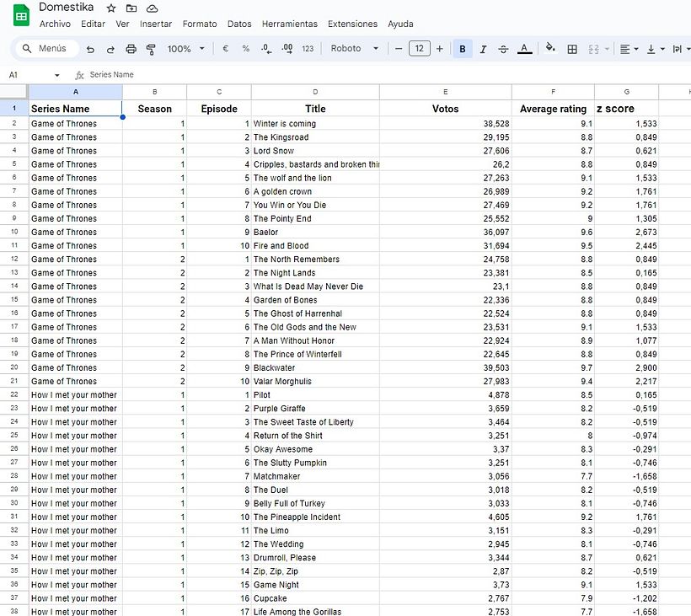
Task: Click the undo arrow
Action: (x=91, y=49)
